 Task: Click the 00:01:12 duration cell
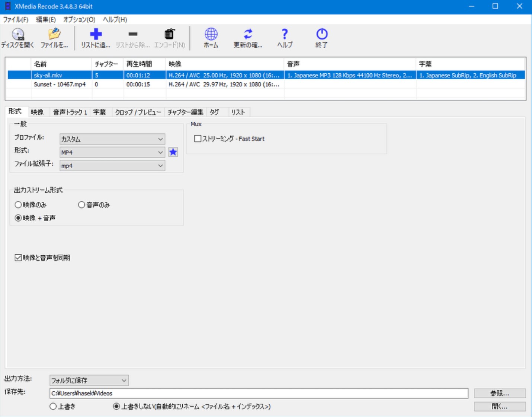(145, 75)
